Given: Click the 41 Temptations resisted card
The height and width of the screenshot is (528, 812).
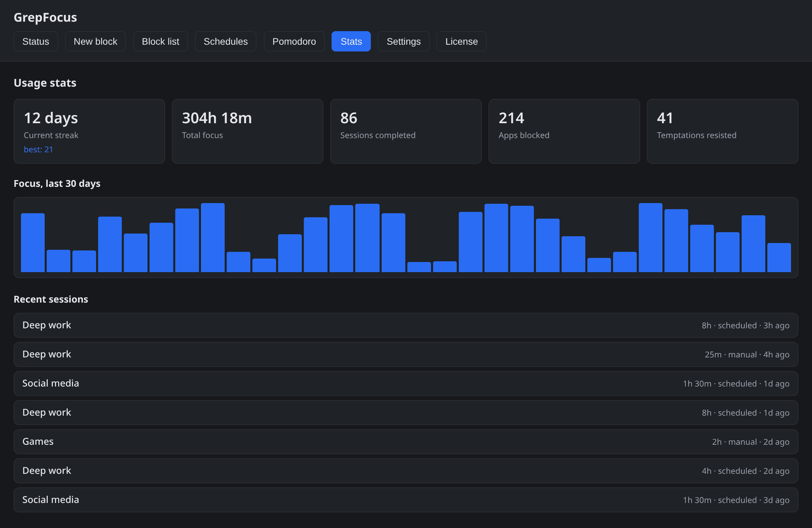Looking at the screenshot, I should coord(723,131).
